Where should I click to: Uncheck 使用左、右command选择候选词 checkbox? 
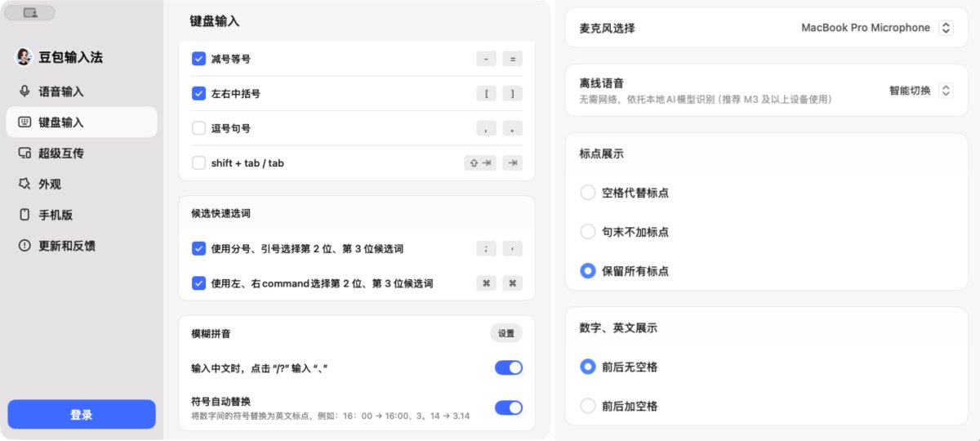click(198, 283)
